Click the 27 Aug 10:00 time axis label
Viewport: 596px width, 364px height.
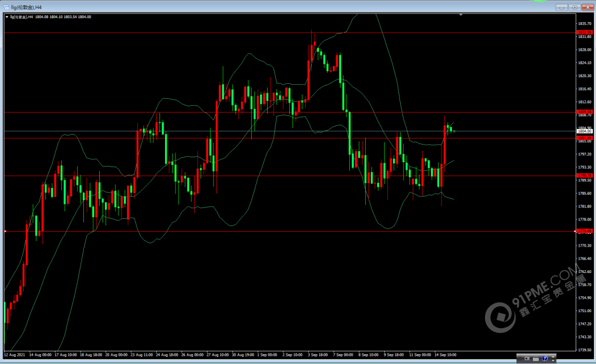pyautogui.click(x=218, y=355)
